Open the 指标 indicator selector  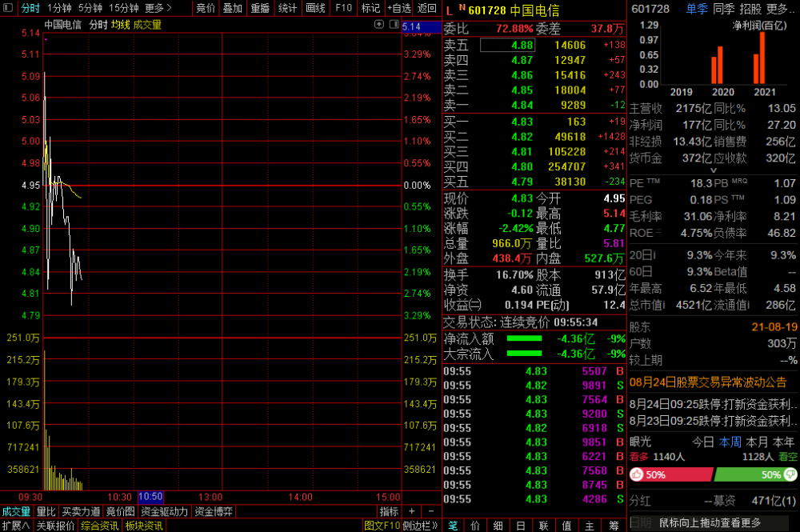[389, 511]
